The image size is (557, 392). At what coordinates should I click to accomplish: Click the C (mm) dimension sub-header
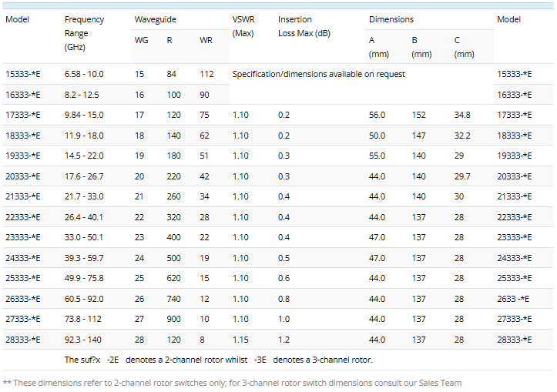(x=464, y=46)
